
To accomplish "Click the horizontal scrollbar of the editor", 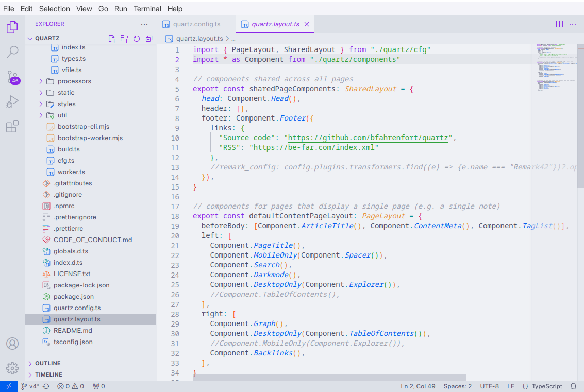I will (329, 378).
